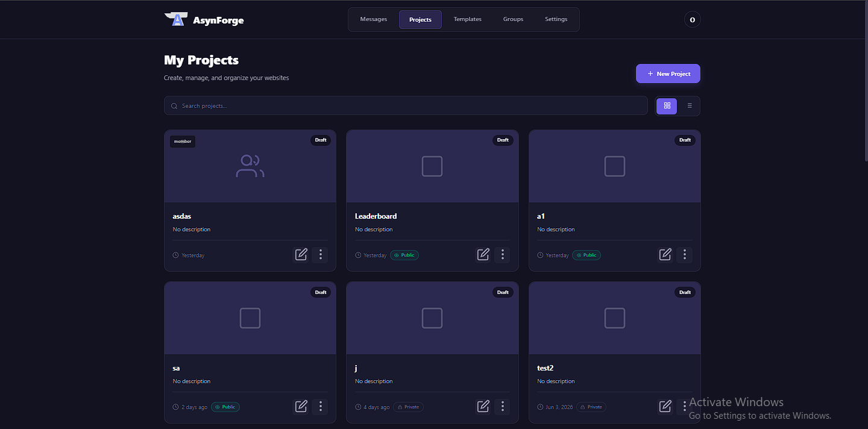Open the a1 project thumbnail
Screen dimensions: 868x429
(615, 166)
